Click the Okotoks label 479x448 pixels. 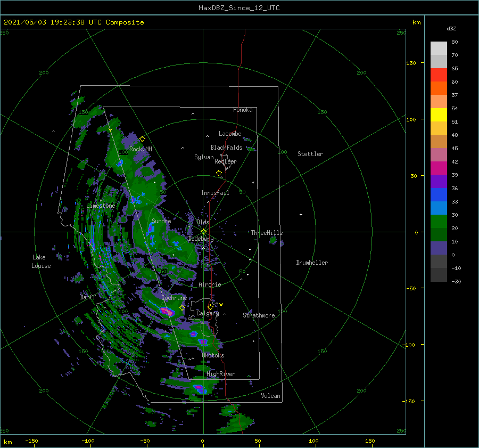(x=213, y=355)
